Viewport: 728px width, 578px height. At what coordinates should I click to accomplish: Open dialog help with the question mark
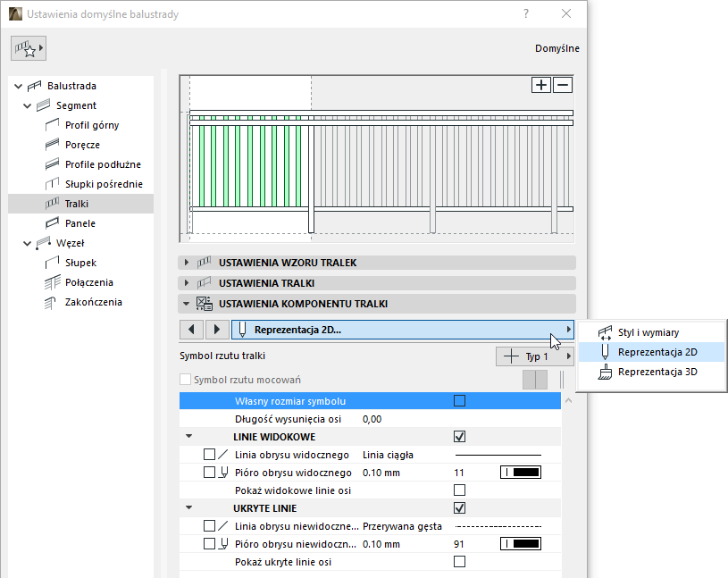coord(525,13)
